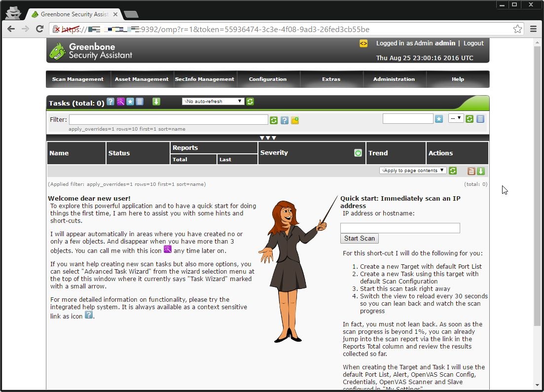Viewport: 544px width, 392px height.
Task: Open the No auto-refresh dropdown
Action: click(213, 101)
